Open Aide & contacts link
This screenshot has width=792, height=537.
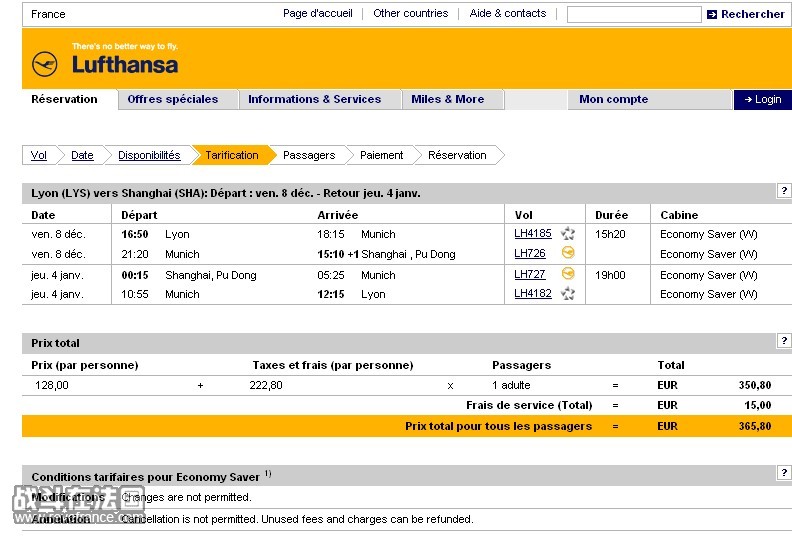point(508,13)
